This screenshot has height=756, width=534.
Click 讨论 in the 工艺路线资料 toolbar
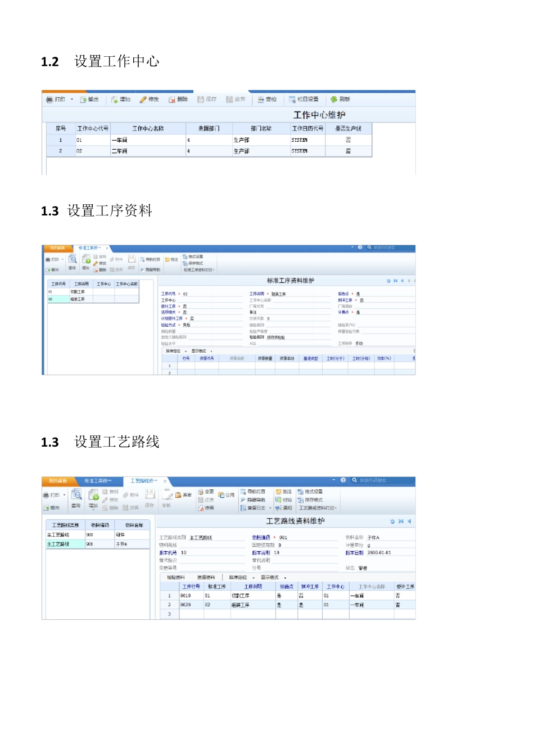[283, 499]
